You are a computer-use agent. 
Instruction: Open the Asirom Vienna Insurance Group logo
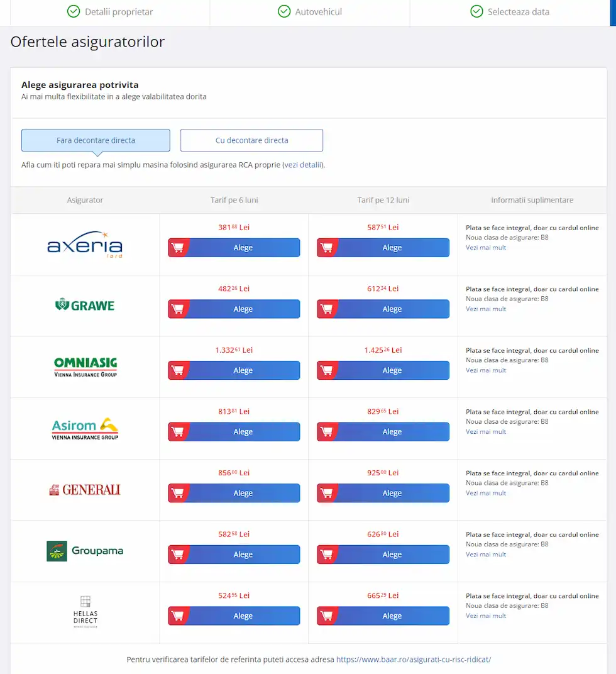pyautogui.click(x=85, y=429)
